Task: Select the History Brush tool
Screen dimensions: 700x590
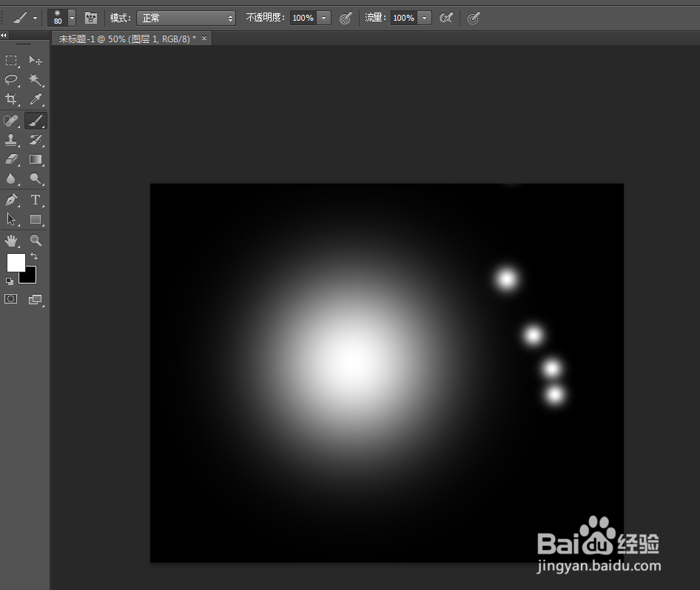Action: point(36,140)
